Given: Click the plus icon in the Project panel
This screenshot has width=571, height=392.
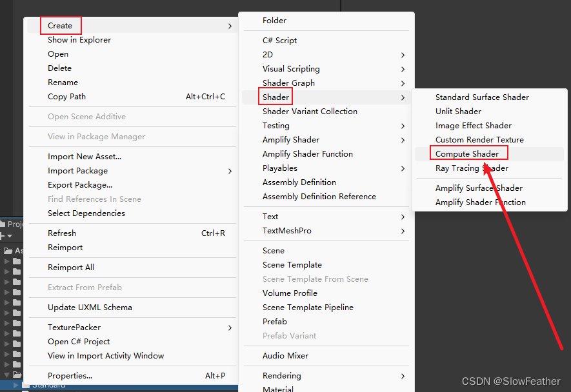Looking at the screenshot, I should pyautogui.click(x=2, y=236).
